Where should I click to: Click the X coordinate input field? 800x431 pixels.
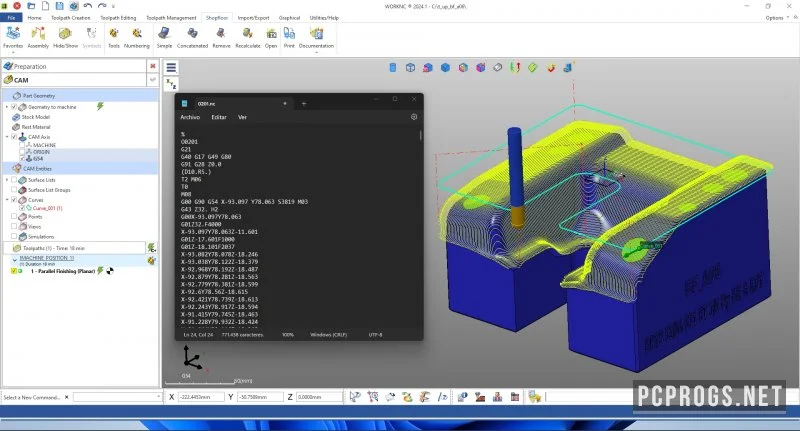coord(201,397)
